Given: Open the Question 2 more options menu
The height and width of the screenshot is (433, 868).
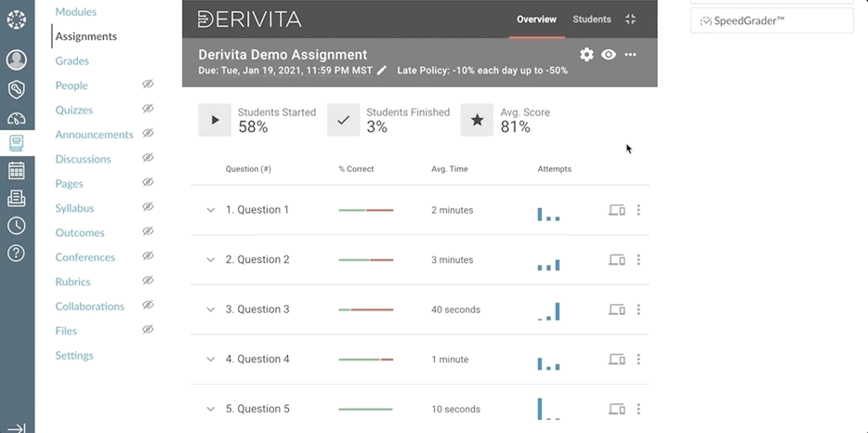Looking at the screenshot, I should [638, 259].
